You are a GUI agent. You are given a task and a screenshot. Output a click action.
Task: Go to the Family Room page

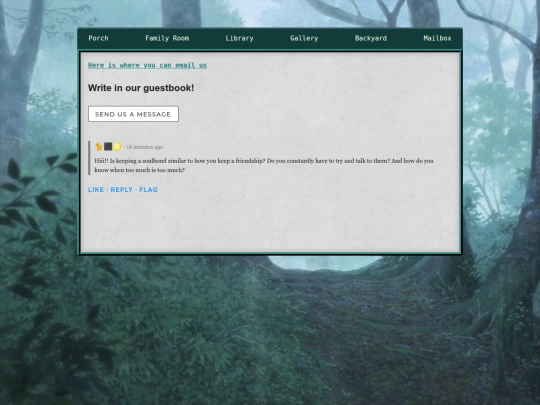pyautogui.click(x=167, y=38)
